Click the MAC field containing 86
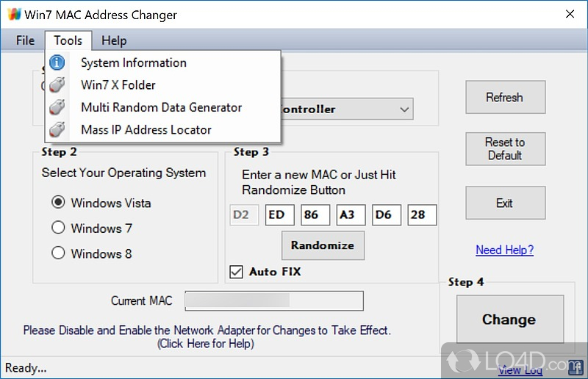The width and height of the screenshot is (588, 379). [315, 214]
